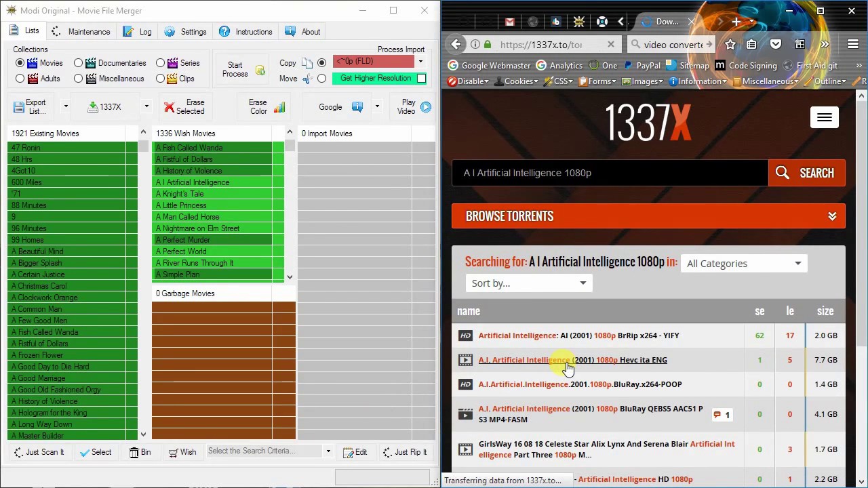Switch to the Maintenance tab
The width and height of the screenshot is (868, 488).
tap(81, 32)
